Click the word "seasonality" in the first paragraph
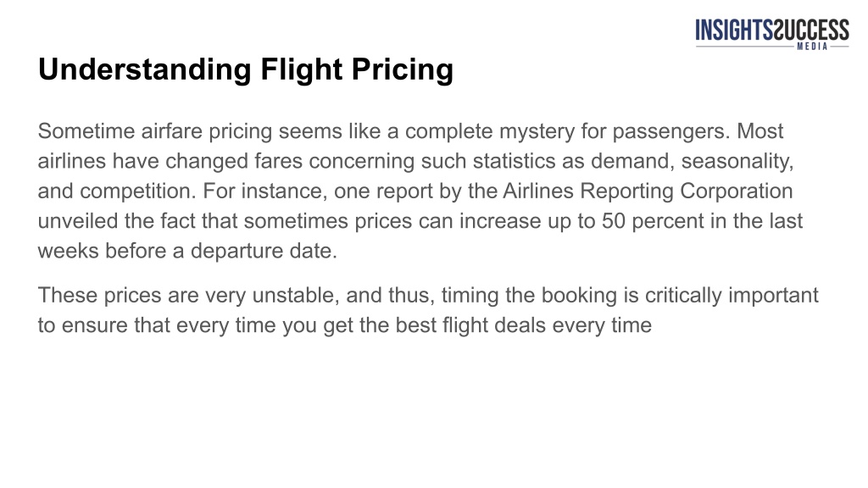The width and height of the screenshot is (868, 488). [737, 161]
